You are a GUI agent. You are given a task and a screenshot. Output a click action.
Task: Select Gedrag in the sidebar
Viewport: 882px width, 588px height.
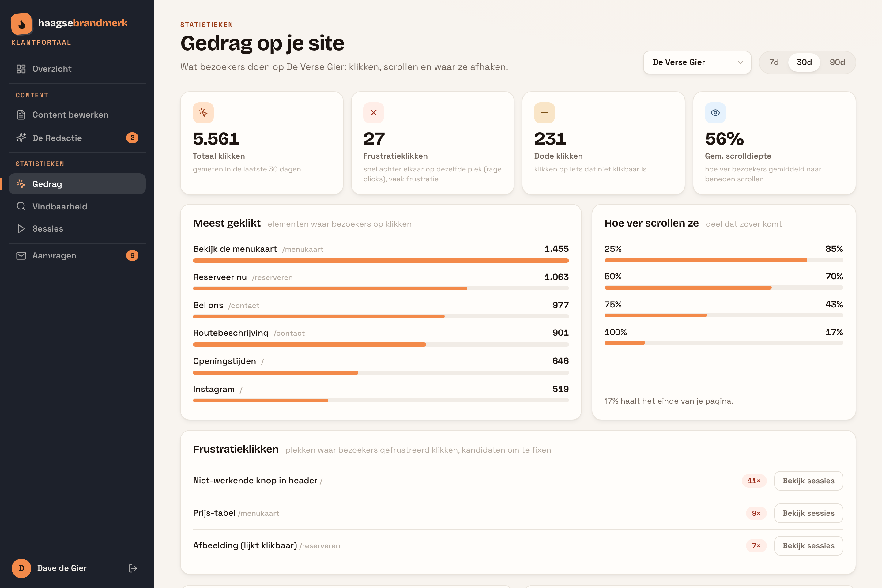[77, 184]
